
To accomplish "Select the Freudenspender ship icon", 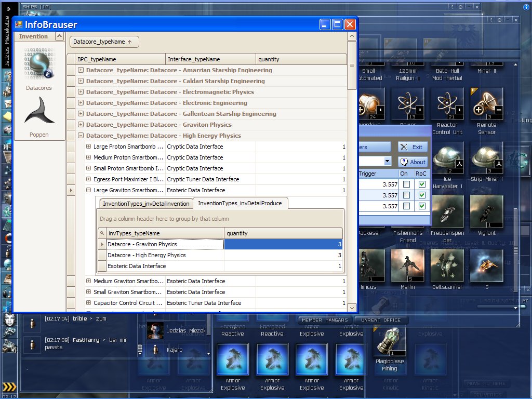I will [447, 211].
